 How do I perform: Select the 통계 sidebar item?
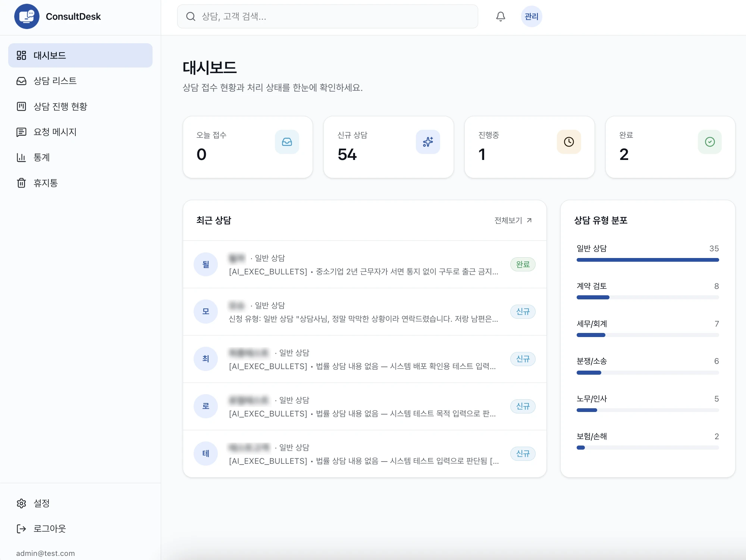[x=80, y=157]
